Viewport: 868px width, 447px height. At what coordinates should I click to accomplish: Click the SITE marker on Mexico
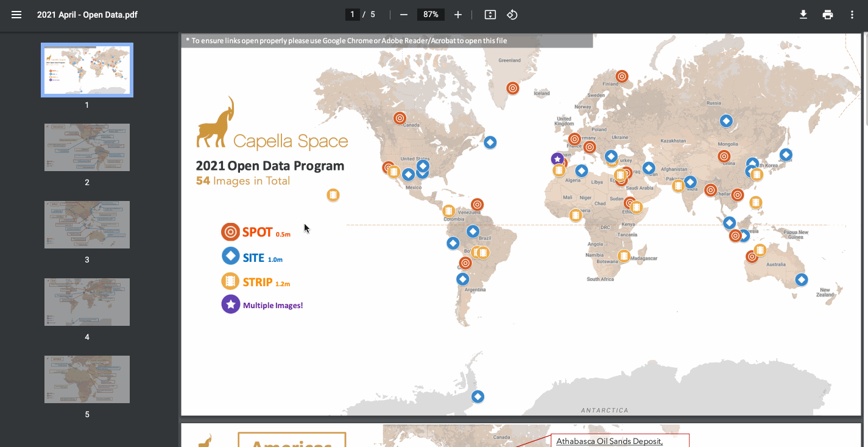tap(408, 175)
